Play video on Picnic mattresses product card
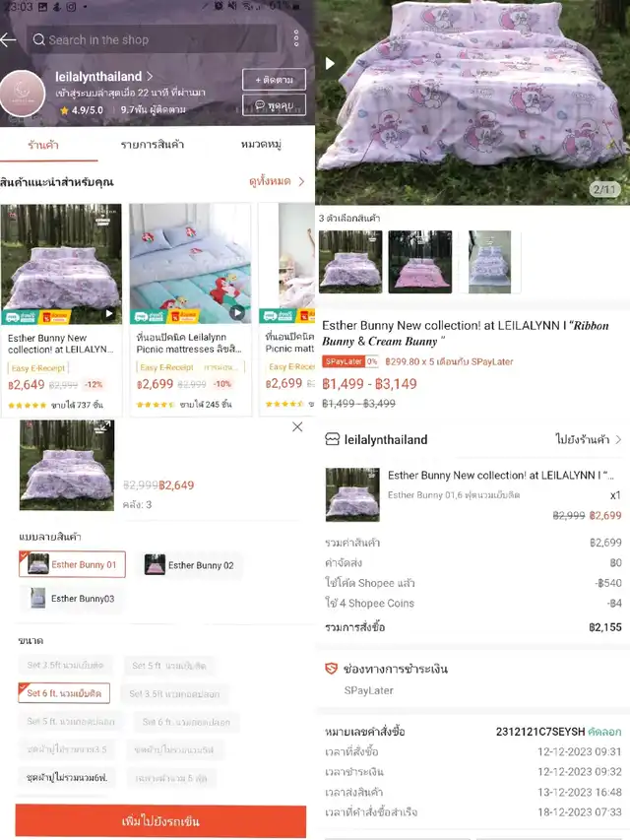This screenshot has height=840, width=630. [x=237, y=313]
